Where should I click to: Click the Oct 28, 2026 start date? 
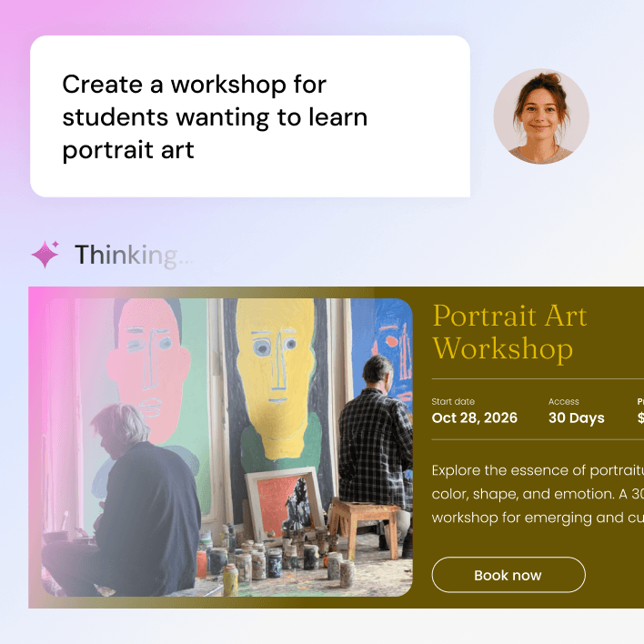click(475, 418)
